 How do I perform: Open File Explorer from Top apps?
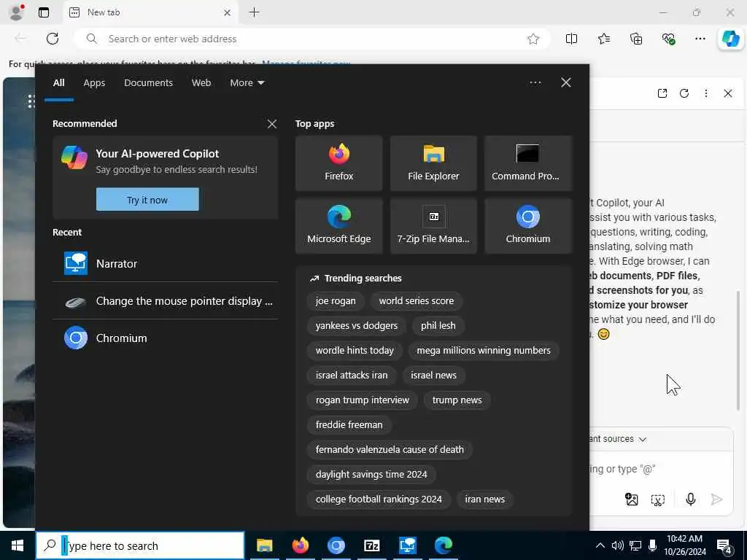433,163
